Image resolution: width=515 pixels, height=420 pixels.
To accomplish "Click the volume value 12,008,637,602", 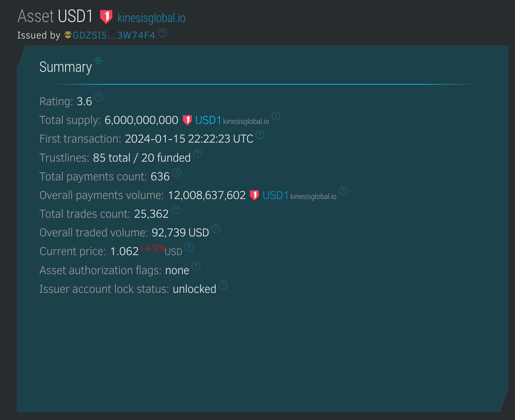I will click(x=207, y=195).
